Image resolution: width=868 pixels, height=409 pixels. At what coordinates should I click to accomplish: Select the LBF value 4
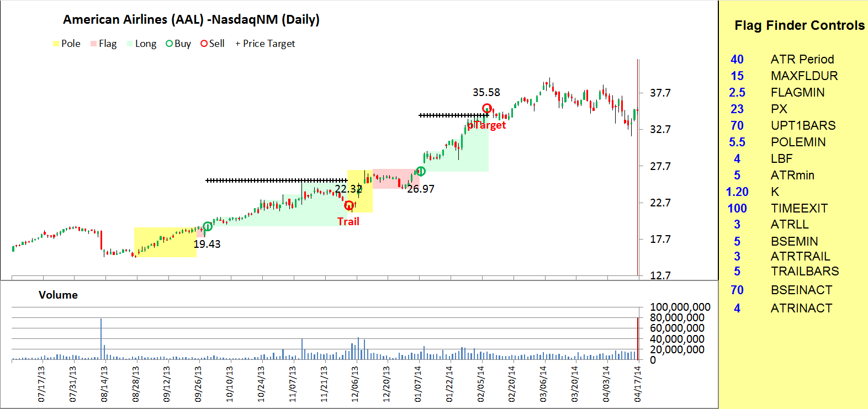737,158
